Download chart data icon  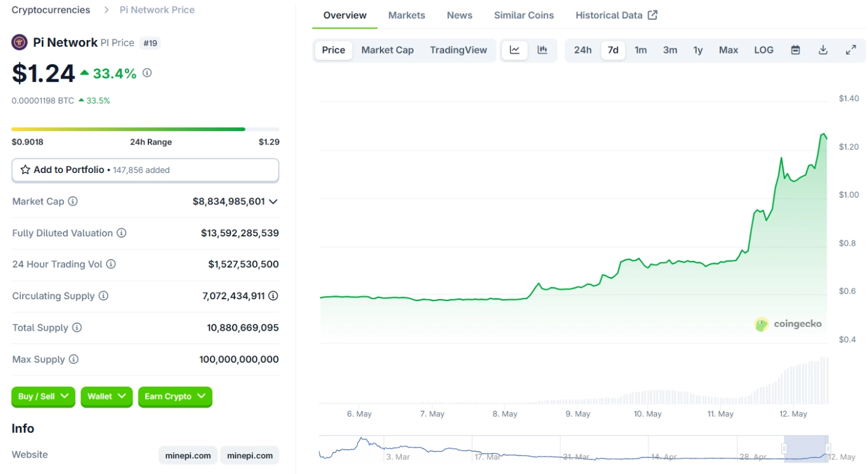pos(823,50)
